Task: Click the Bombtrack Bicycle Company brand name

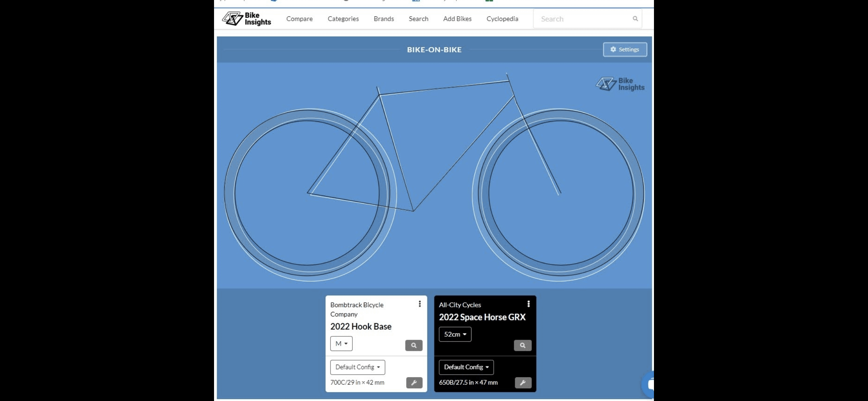Action: pos(357,309)
